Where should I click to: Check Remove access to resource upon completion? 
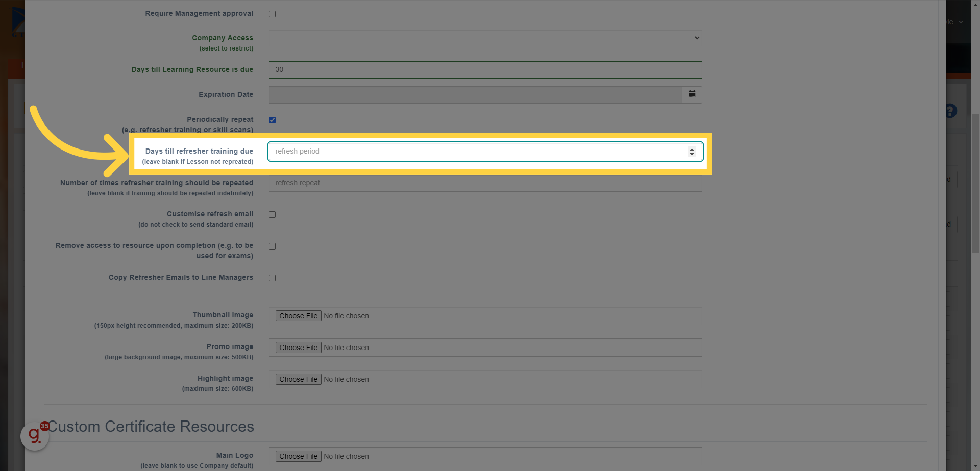coord(272,246)
